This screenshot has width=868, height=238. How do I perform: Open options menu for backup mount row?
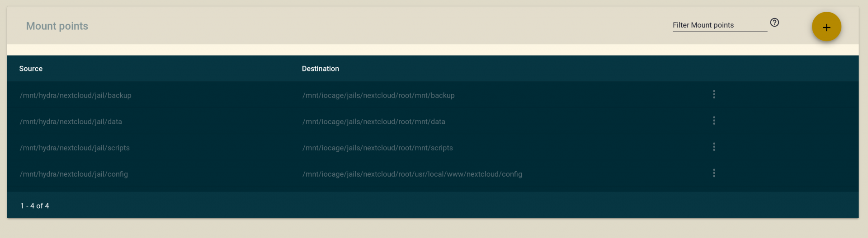[x=714, y=94]
